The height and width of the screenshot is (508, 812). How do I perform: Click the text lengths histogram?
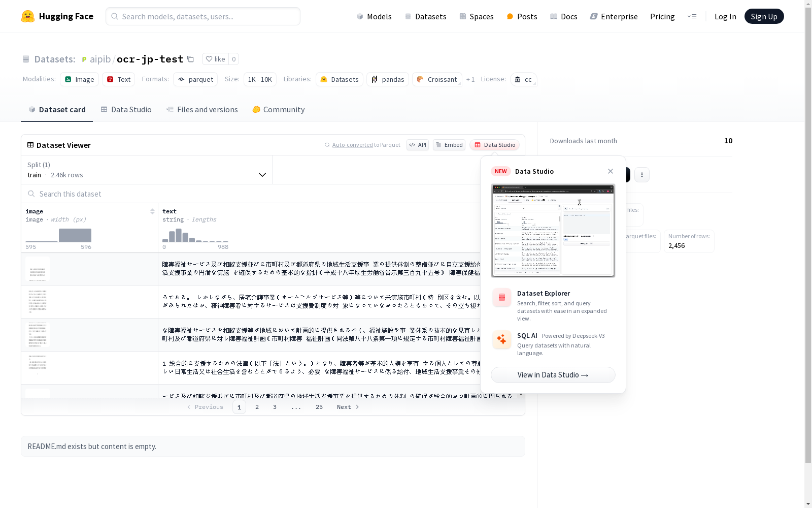(x=195, y=235)
